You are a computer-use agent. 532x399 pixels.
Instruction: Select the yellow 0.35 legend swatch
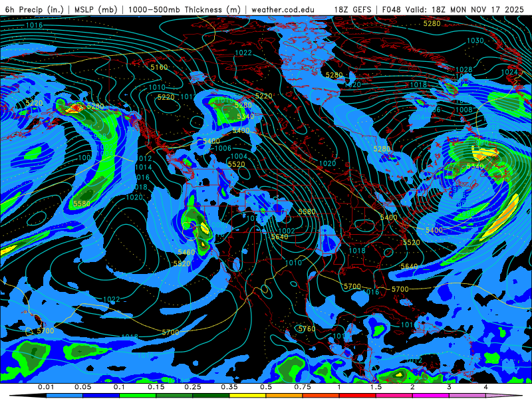pyautogui.click(x=247, y=396)
